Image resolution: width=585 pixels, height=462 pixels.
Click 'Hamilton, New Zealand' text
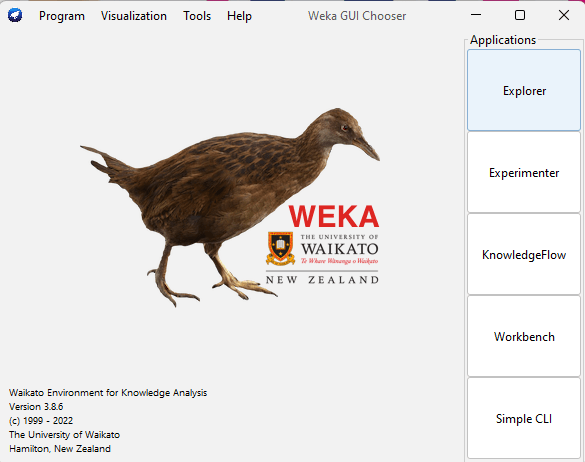[60, 449]
